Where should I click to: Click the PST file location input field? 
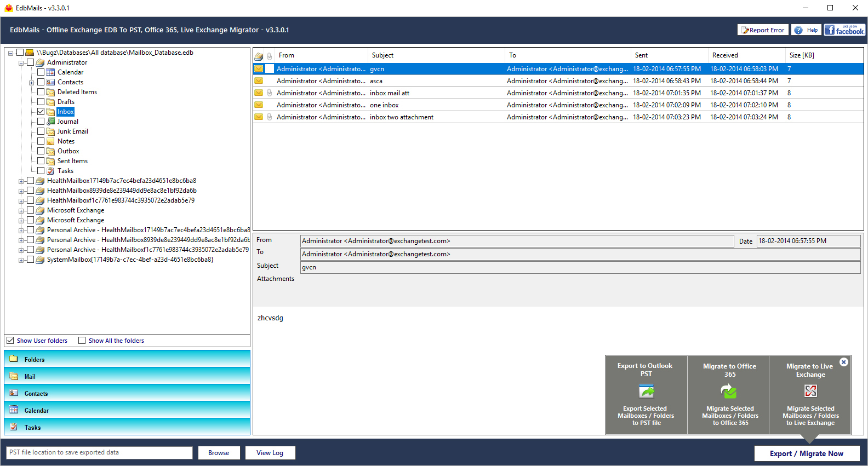point(99,453)
